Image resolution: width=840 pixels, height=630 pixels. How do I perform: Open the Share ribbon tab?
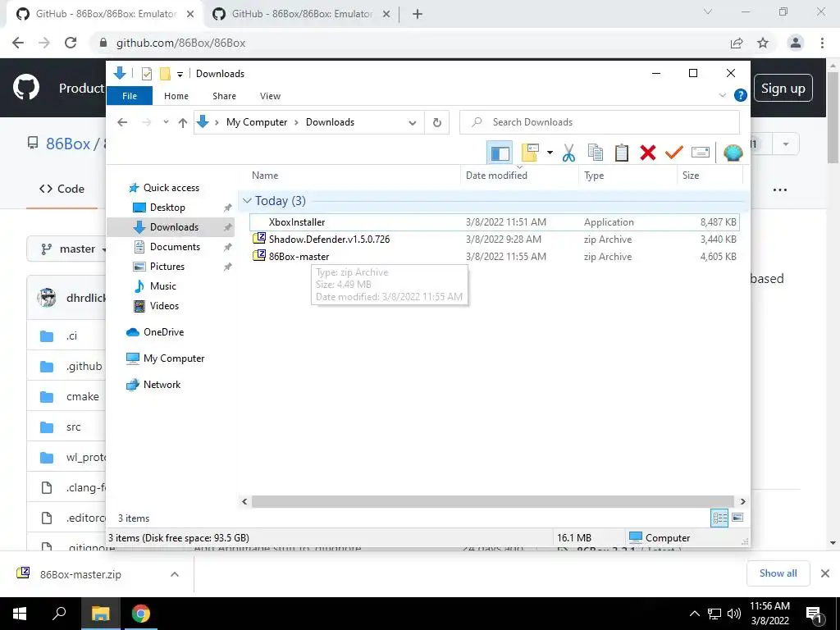(x=224, y=96)
